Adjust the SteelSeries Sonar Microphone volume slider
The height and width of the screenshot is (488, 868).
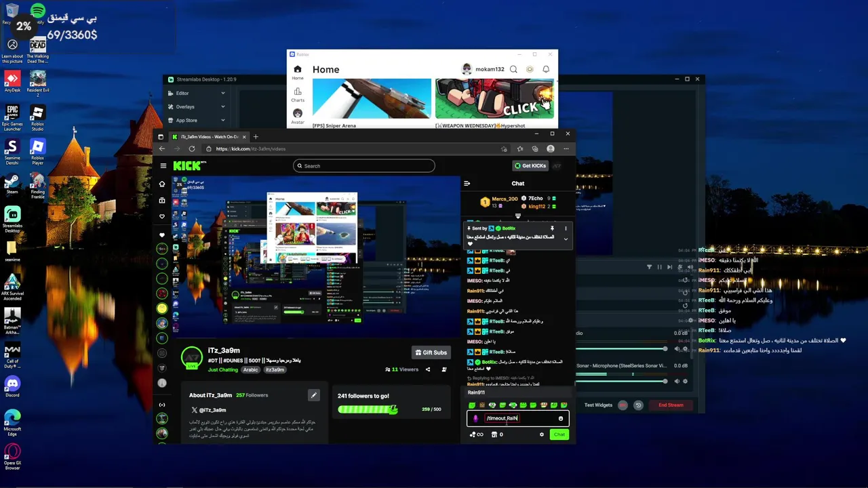622,381
